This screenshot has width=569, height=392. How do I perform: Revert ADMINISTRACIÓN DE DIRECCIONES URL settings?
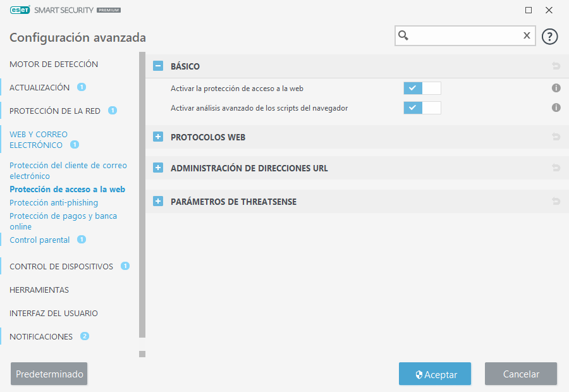[556, 168]
